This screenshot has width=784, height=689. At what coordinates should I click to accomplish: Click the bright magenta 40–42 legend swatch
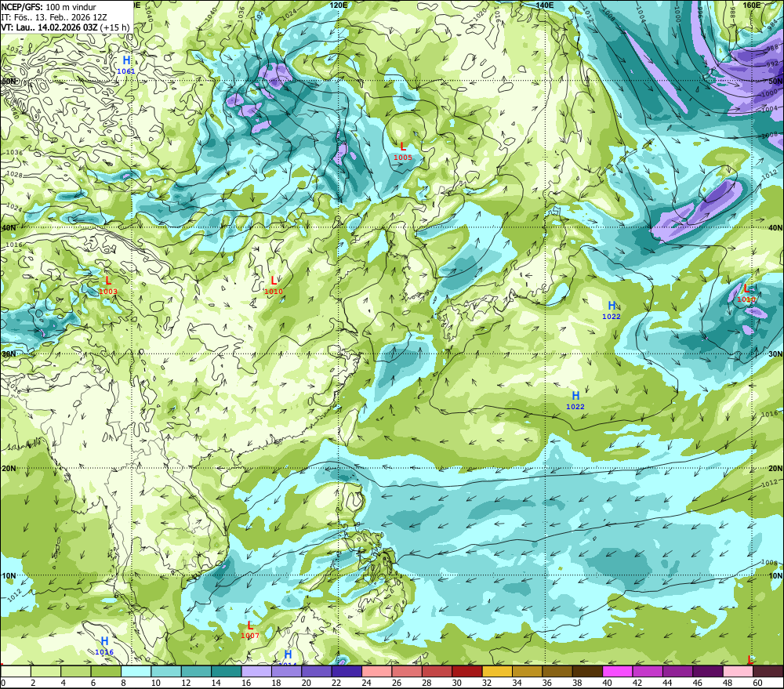(618, 672)
